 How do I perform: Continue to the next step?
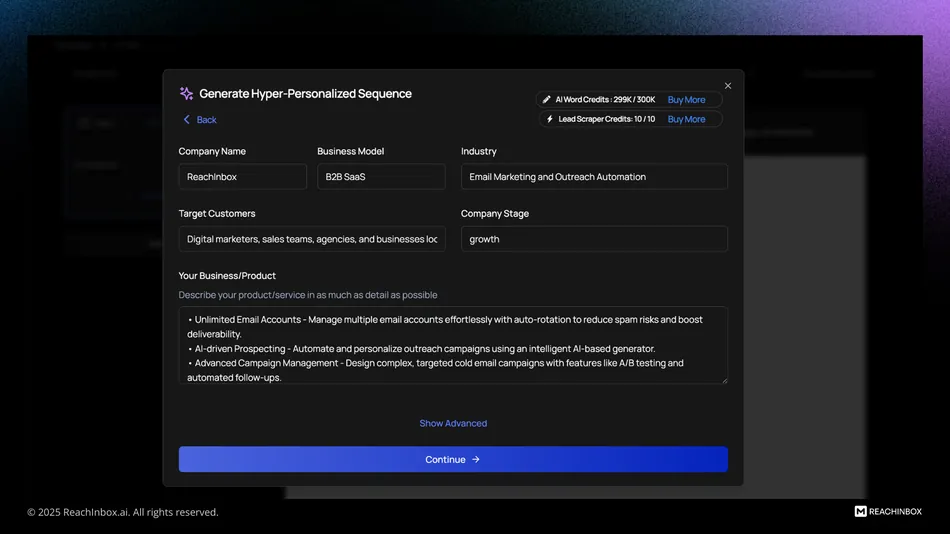point(453,459)
